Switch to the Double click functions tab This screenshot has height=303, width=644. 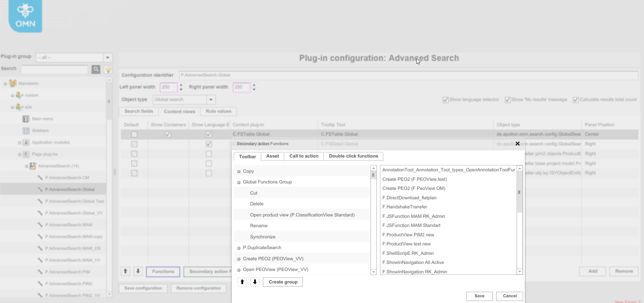pos(353,156)
